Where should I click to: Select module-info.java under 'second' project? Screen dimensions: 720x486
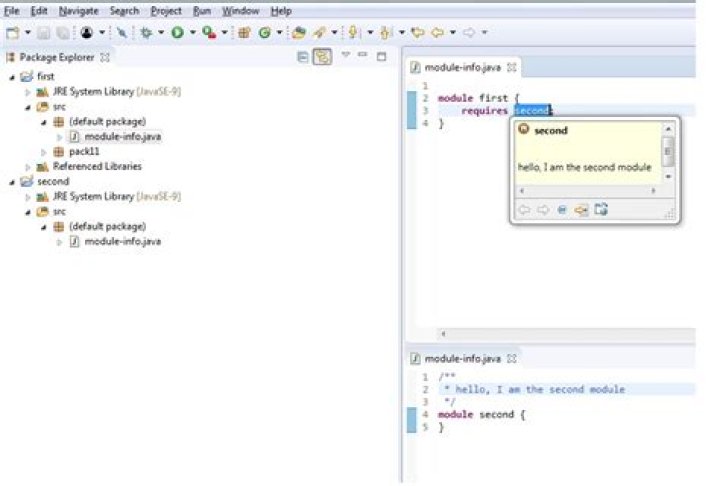(x=122, y=241)
